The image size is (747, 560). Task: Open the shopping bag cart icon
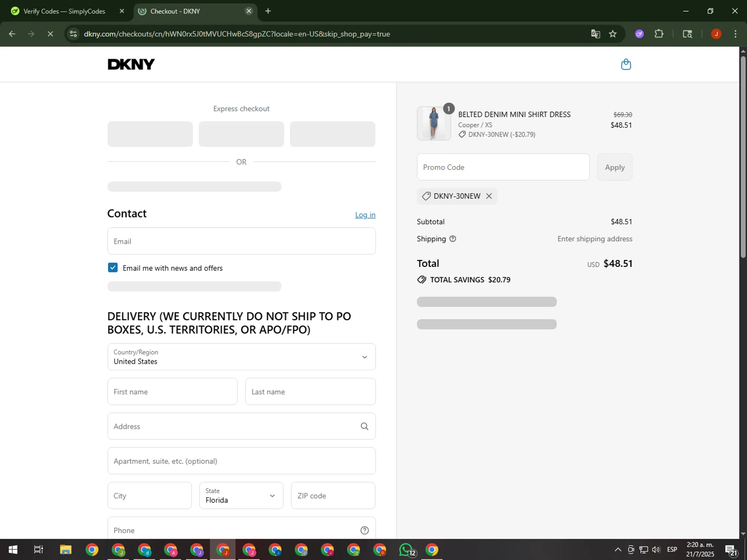click(626, 64)
